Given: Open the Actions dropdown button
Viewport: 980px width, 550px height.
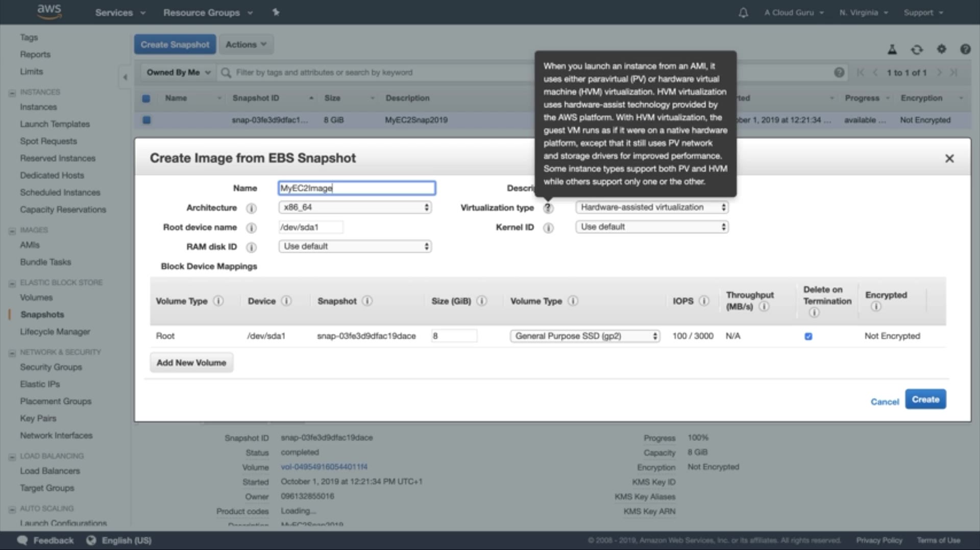Looking at the screenshot, I should (246, 44).
